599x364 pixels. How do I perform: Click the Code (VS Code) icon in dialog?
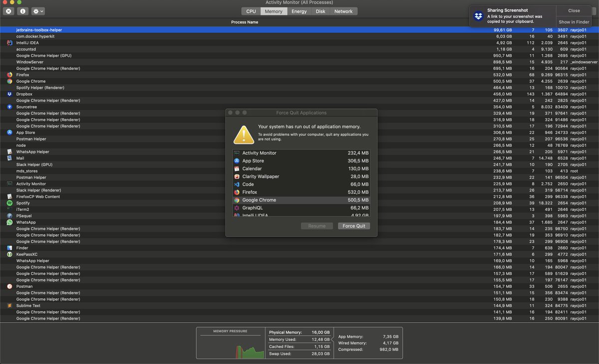point(237,184)
